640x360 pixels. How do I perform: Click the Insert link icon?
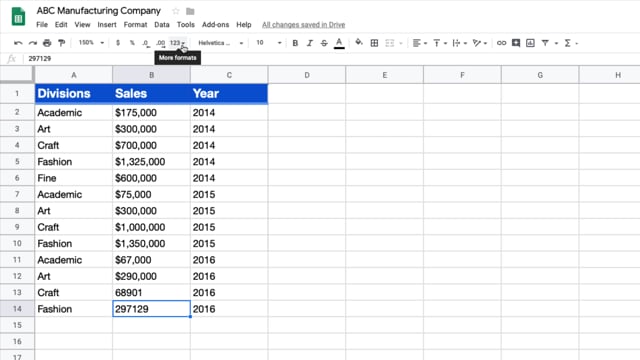coord(501,43)
